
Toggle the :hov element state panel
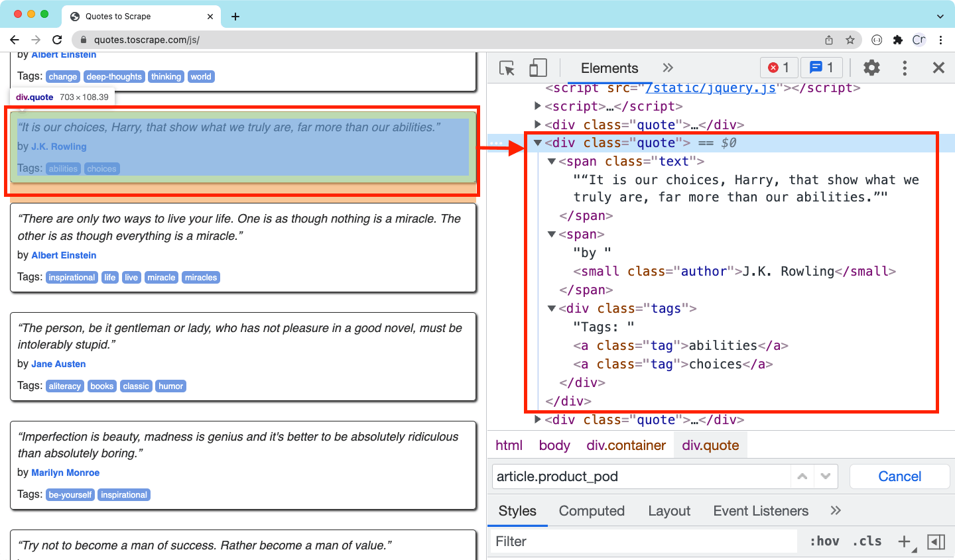pyautogui.click(x=824, y=541)
